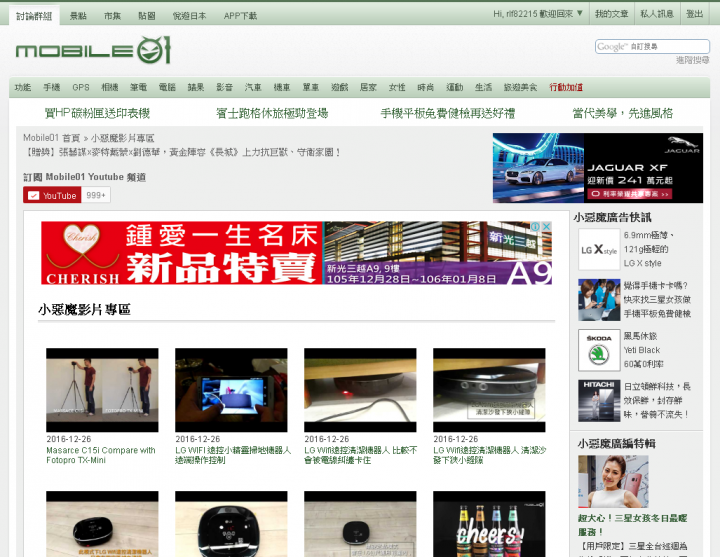Screen dimensions: 720x557
Task: Click the Samsung girl feature photo
Action: 613,481
